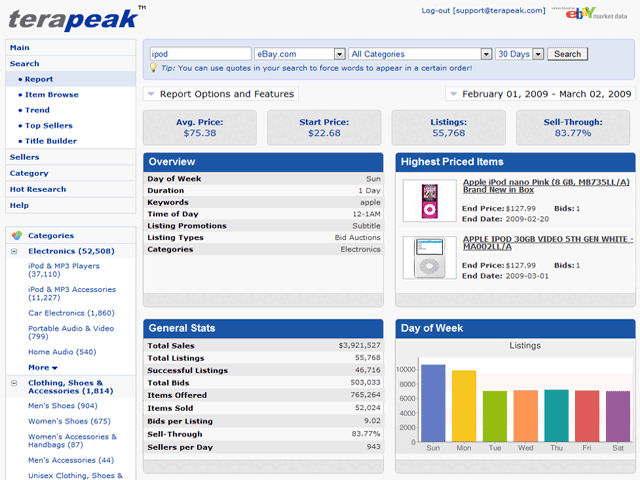Open Men's Accessories (44) category
The image size is (640, 480).
(71, 460)
